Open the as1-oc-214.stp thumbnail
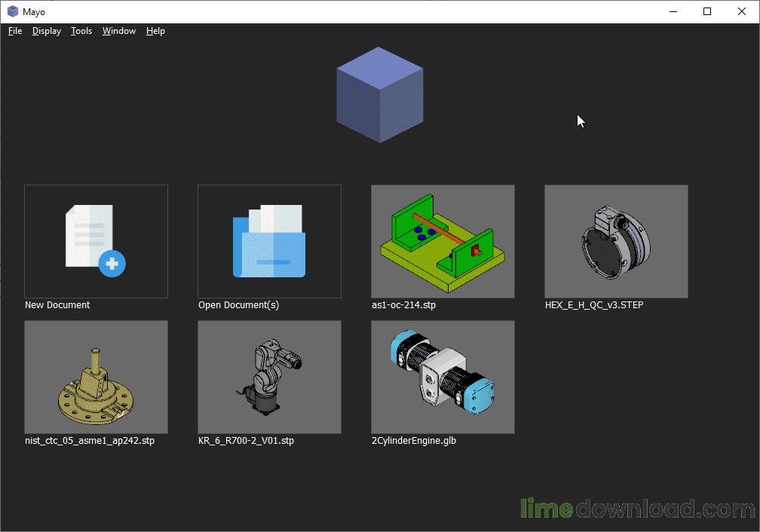This screenshot has height=532, width=760. (443, 241)
